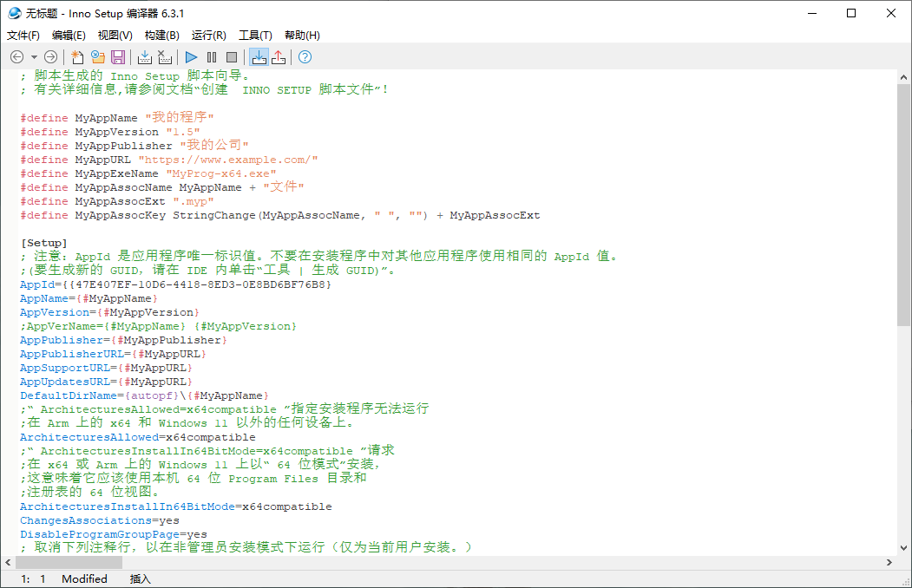Screen dimensions: 912x588
Task: Stop the script compilation
Action: pyautogui.click(x=165, y=57)
